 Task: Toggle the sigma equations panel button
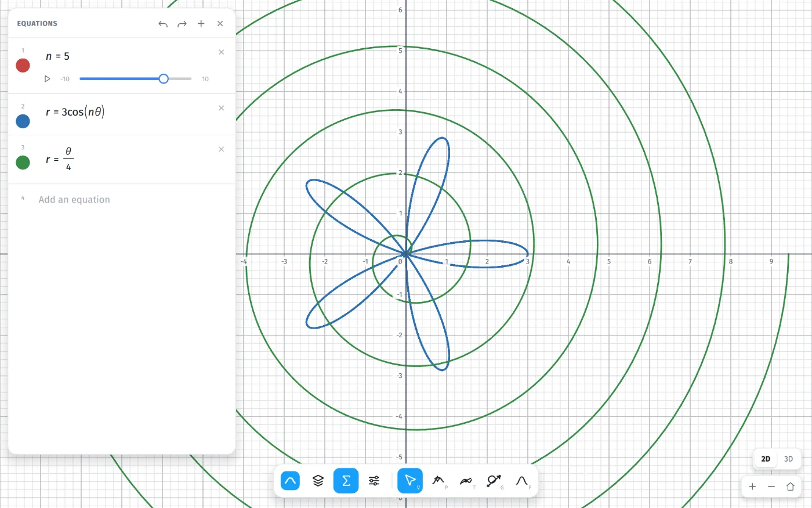(346, 481)
